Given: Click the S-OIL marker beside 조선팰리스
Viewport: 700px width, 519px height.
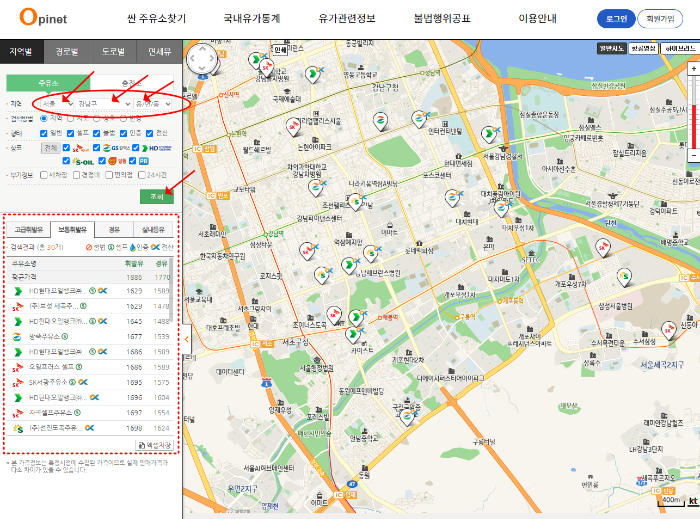Looking at the screenshot, I should tap(356, 202).
